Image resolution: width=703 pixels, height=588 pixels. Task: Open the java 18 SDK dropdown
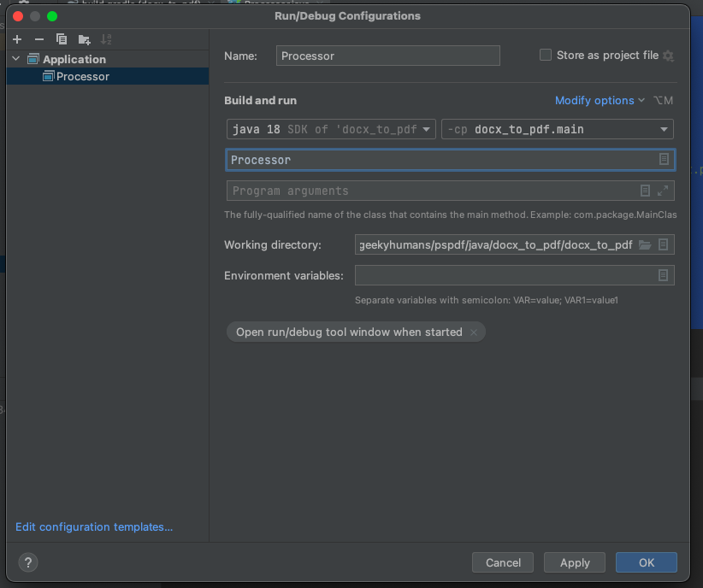tap(331, 129)
